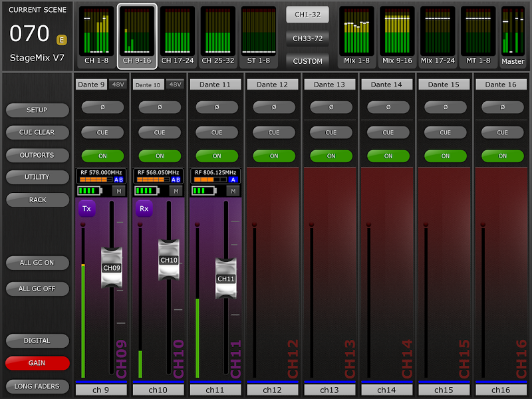Turn off the ON button for Dante 16
532x399 pixels.
[x=503, y=156]
